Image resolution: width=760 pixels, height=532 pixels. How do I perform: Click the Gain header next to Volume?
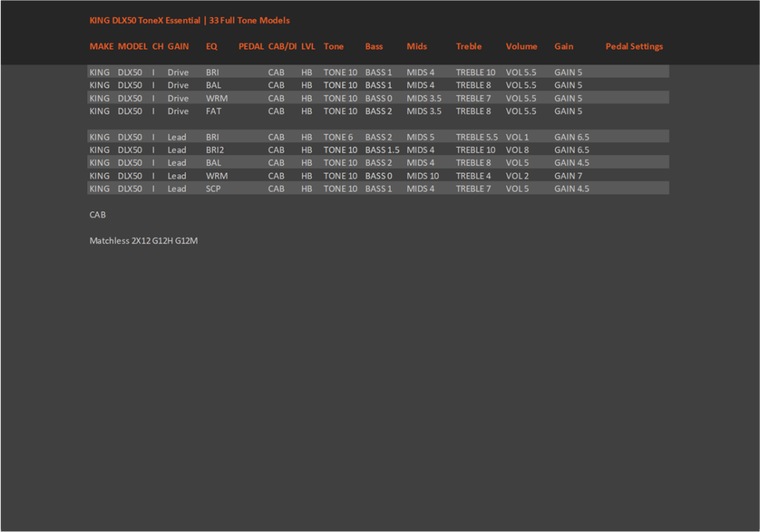click(564, 47)
